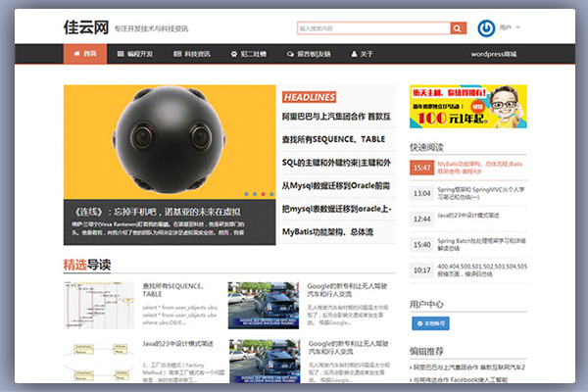Open the 12:44 Java的23种设计模式 entry
This screenshot has height=392, width=588.
[468, 219]
